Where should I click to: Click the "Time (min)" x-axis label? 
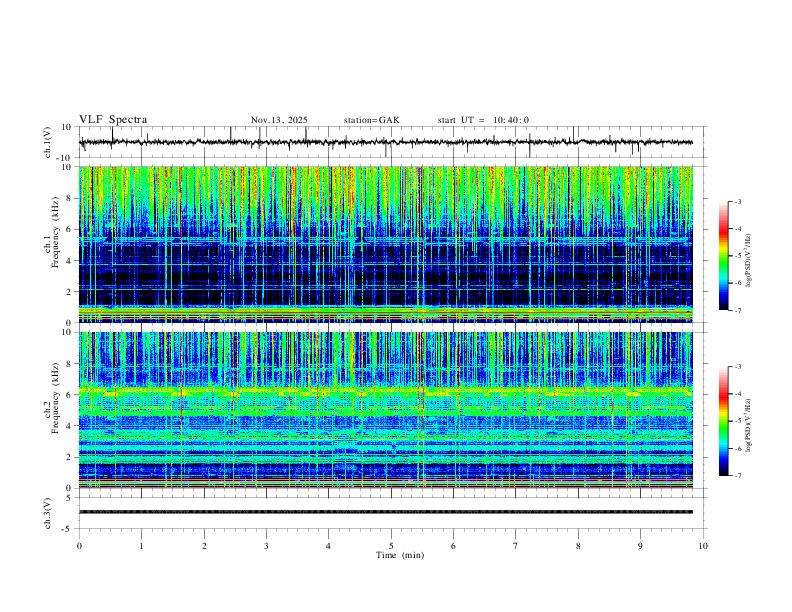coord(400,555)
